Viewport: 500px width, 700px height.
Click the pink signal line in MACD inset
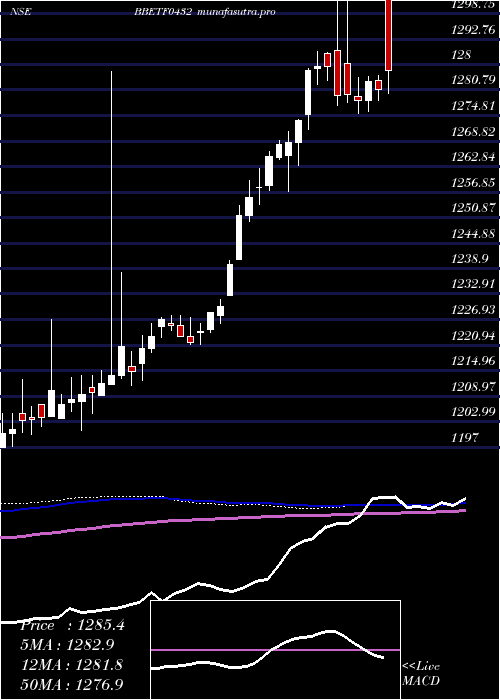[x=275, y=650]
